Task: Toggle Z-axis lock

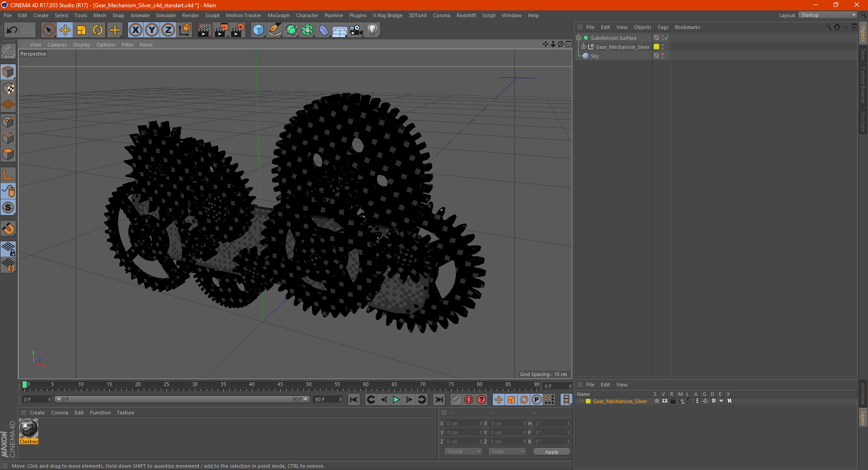Action: 168,30
